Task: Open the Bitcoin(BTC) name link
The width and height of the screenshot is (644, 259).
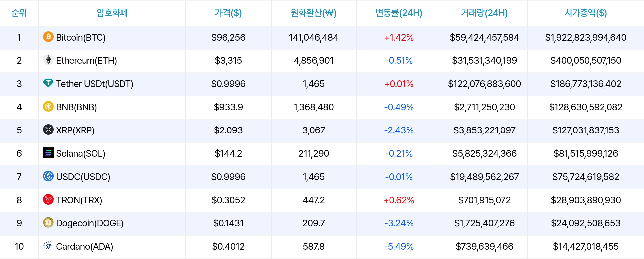Action: [81, 37]
